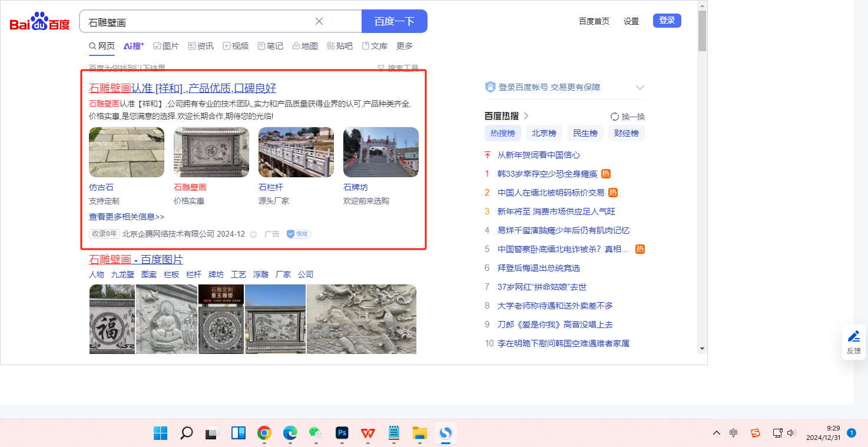Select the 北京榜 hot list tab
The height and width of the screenshot is (447, 868).
tap(544, 133)
